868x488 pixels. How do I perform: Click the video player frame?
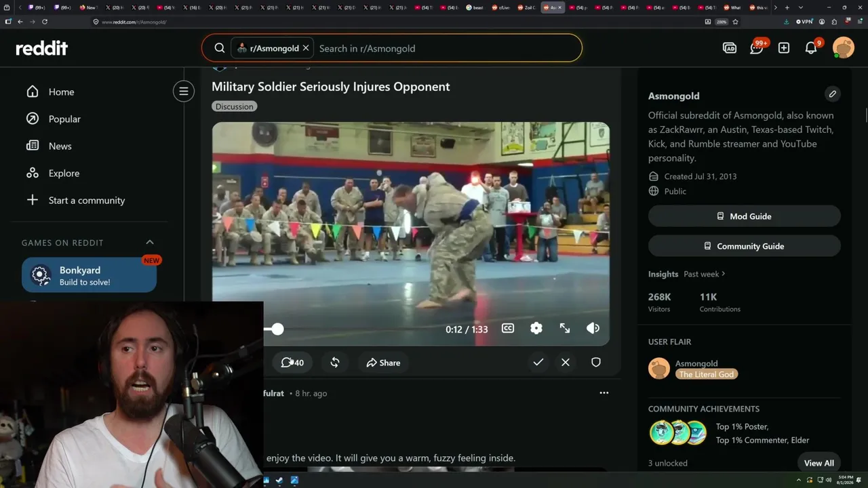click(x=410, y=234)
